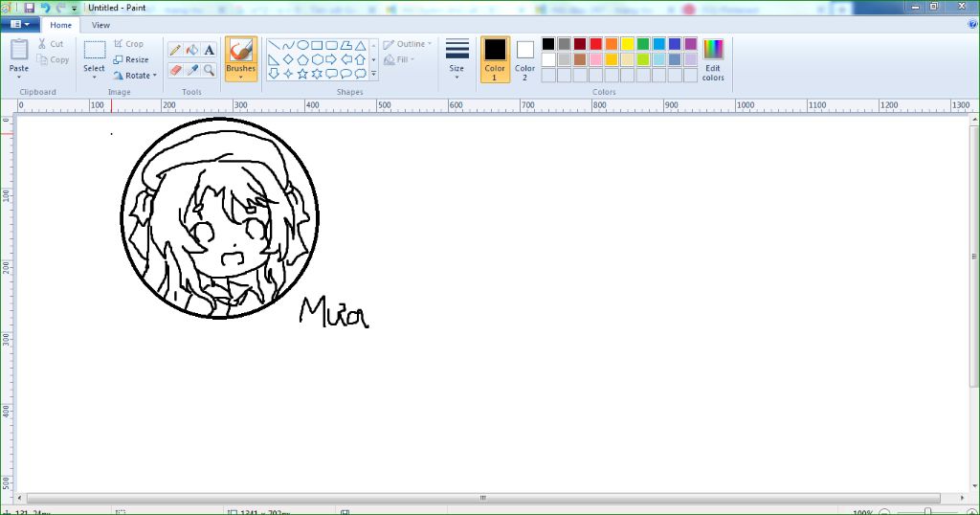Choose the Down arrow shape

click(x=274, y=74)
